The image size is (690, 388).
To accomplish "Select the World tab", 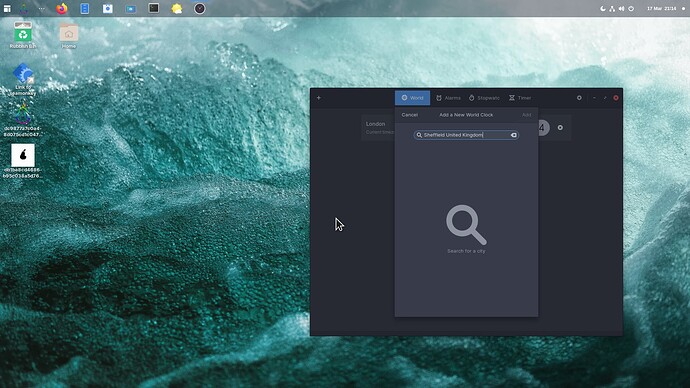I will (412, 98).
